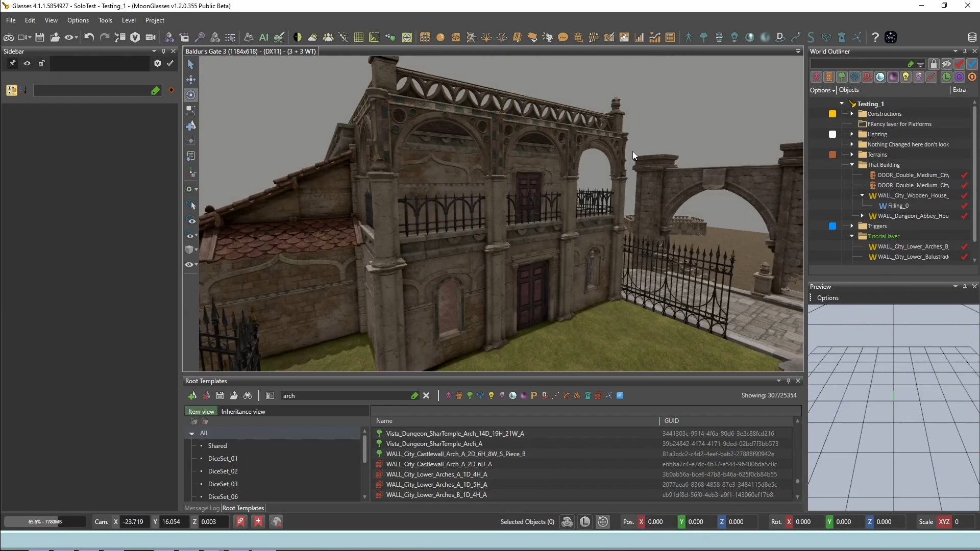Screen dimensions: 980x551
Task: Open the Options dropdown in World Outliner objects header
Action: point(822,90)
